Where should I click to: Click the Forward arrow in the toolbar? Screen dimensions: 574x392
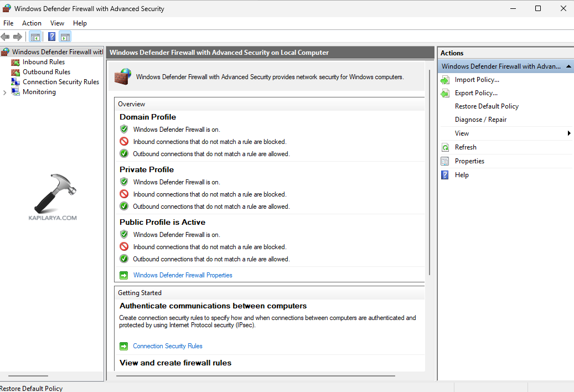tap(18, 37)
